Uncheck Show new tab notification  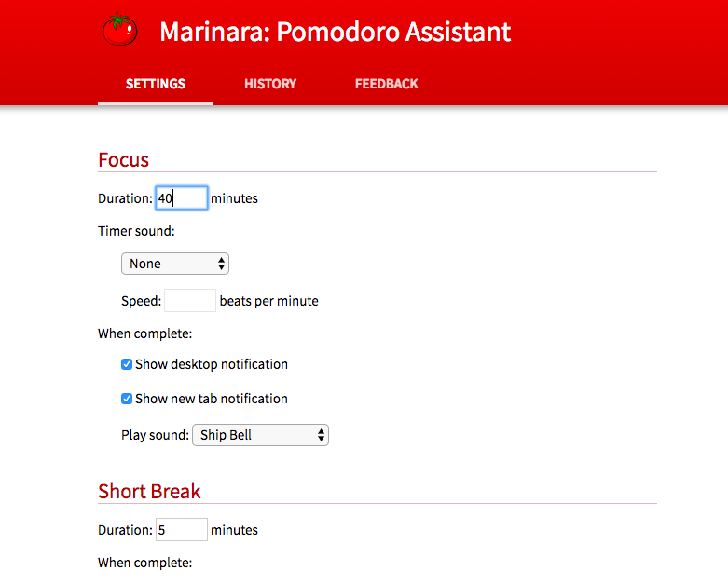[x=127, y=399]
